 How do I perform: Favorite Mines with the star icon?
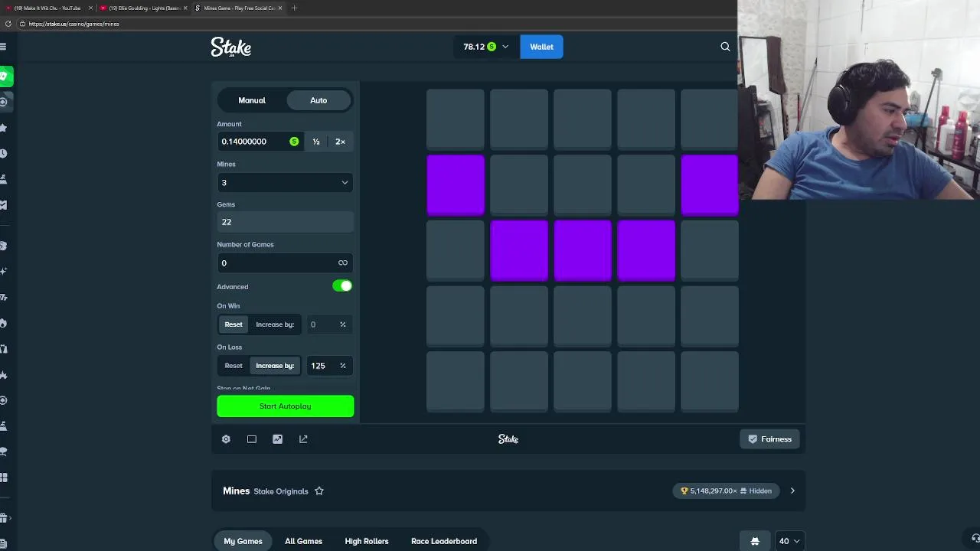pos(319,491)
